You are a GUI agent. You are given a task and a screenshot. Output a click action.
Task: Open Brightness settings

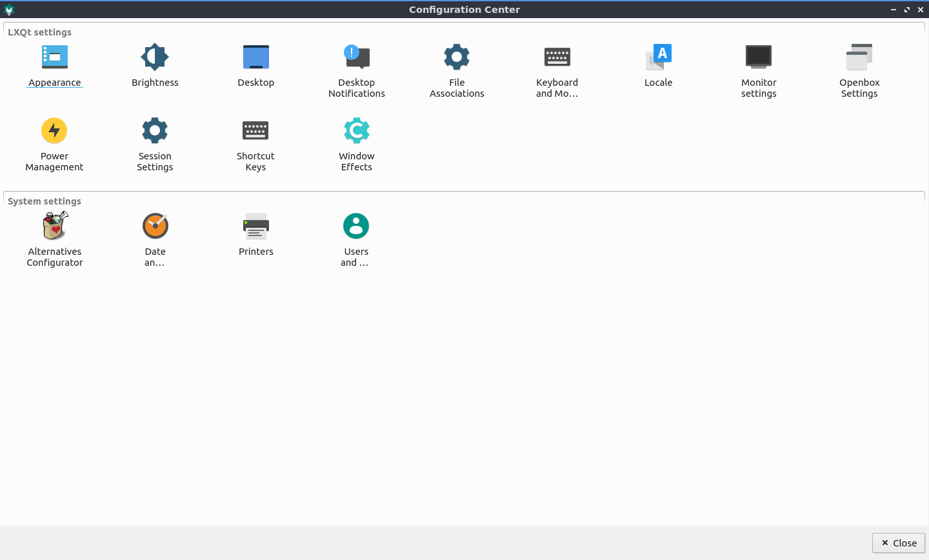tap(155, 57)
